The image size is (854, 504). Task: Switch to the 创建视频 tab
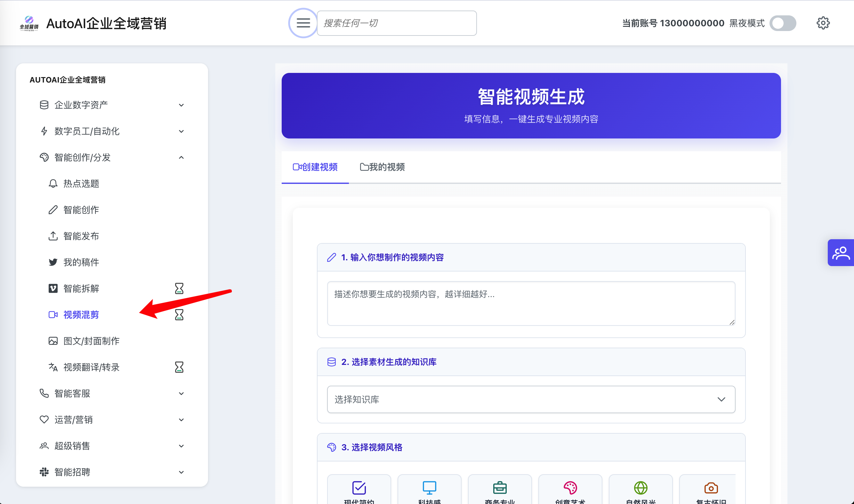(315, 167)
